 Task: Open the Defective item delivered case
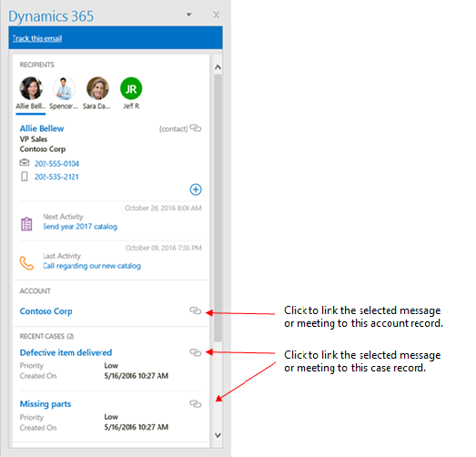click(66, 352)
